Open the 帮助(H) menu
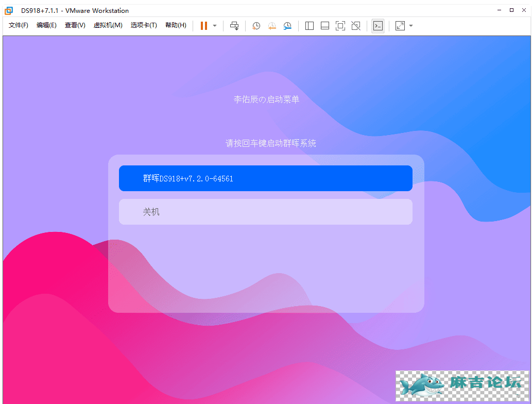This screenshot has height=404, width=532. point(176,25)
